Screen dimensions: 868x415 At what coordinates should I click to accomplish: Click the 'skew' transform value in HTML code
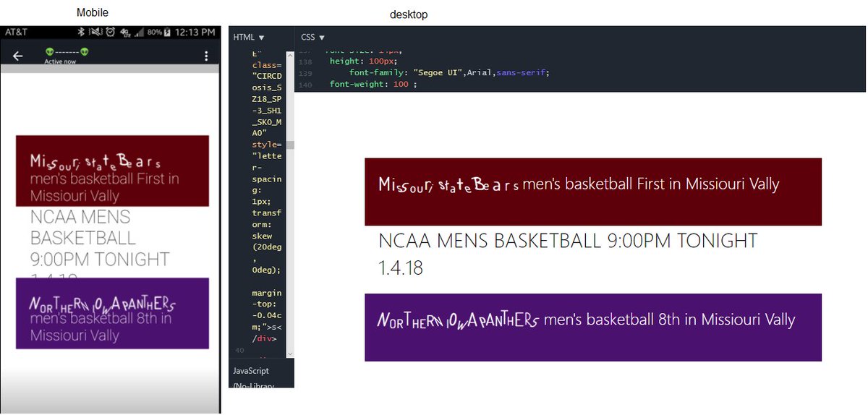coord(261,236)
